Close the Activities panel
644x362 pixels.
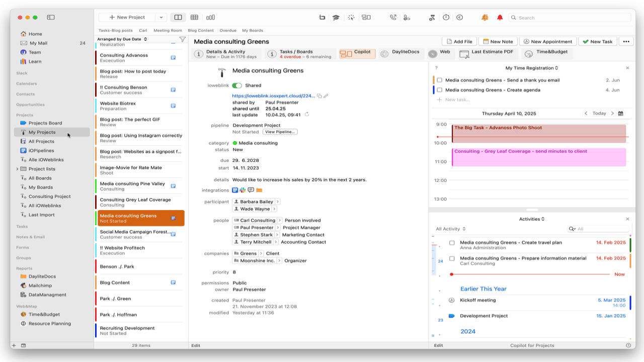(x=627, y=219)
